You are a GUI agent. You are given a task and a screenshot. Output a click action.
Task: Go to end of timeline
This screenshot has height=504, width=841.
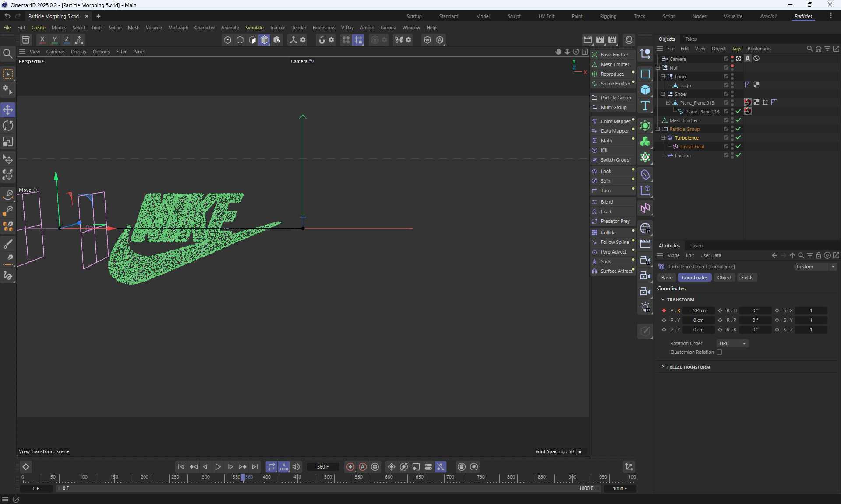pyautogui.click(x=255, y=467)
